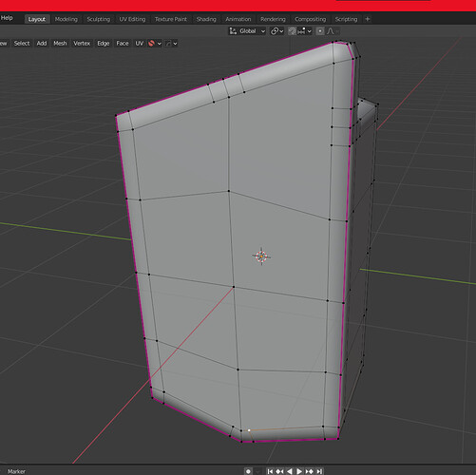Open the Shading workspace tab

[206, 19]
